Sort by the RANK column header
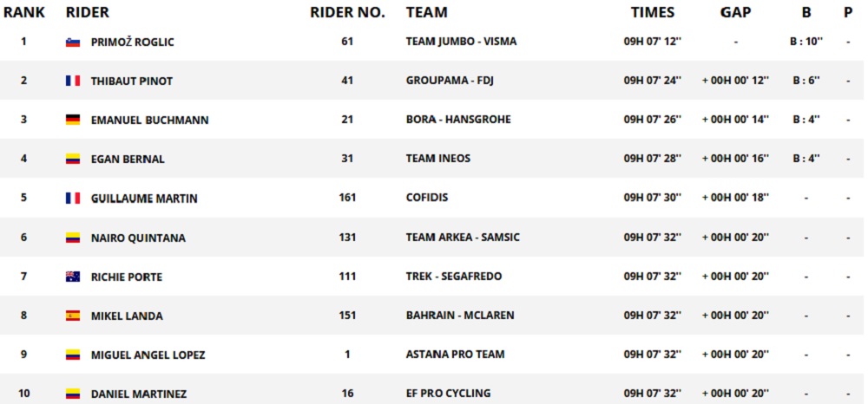Viewport: 868px width, 404px height. [23, 13]
